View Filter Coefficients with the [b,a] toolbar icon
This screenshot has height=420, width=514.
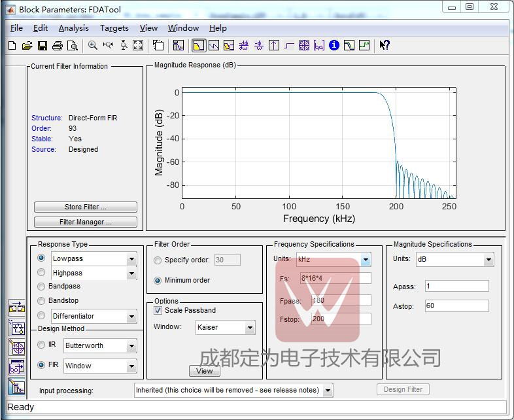coord(319,45)
